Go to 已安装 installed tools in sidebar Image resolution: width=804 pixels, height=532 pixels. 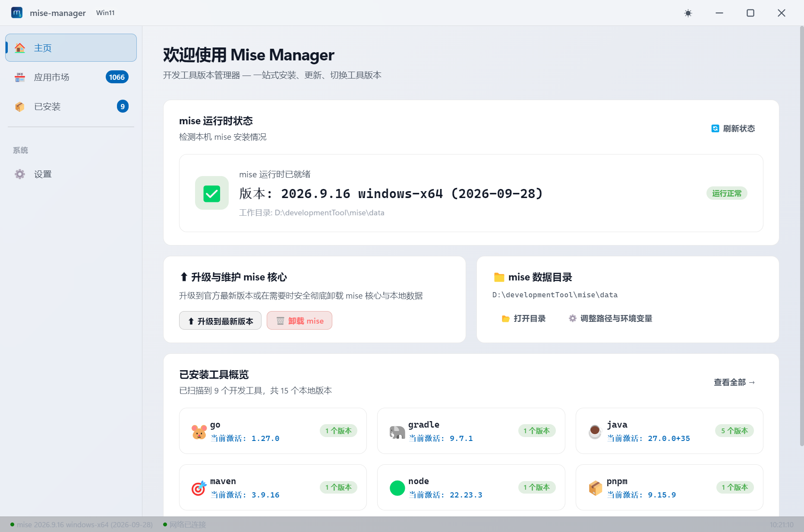tap(71, 107)
